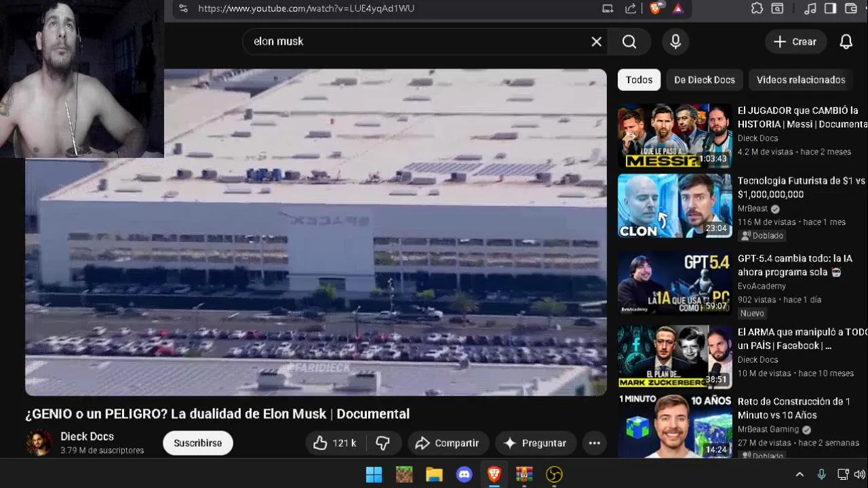Image resolution: width=868 pixels, height=488 pixels.
Task: Click the Preguntar AI button
Action: point(535,443)
